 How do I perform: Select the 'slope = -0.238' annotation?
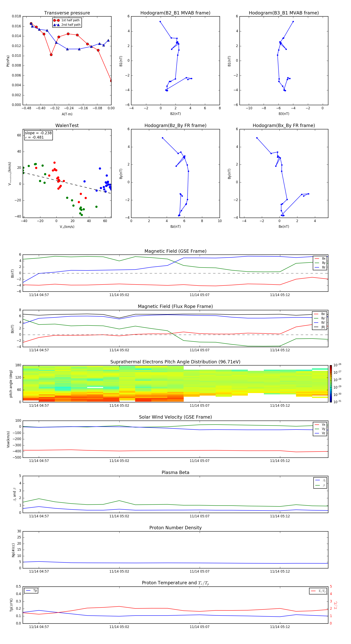[x=38, y=133]
